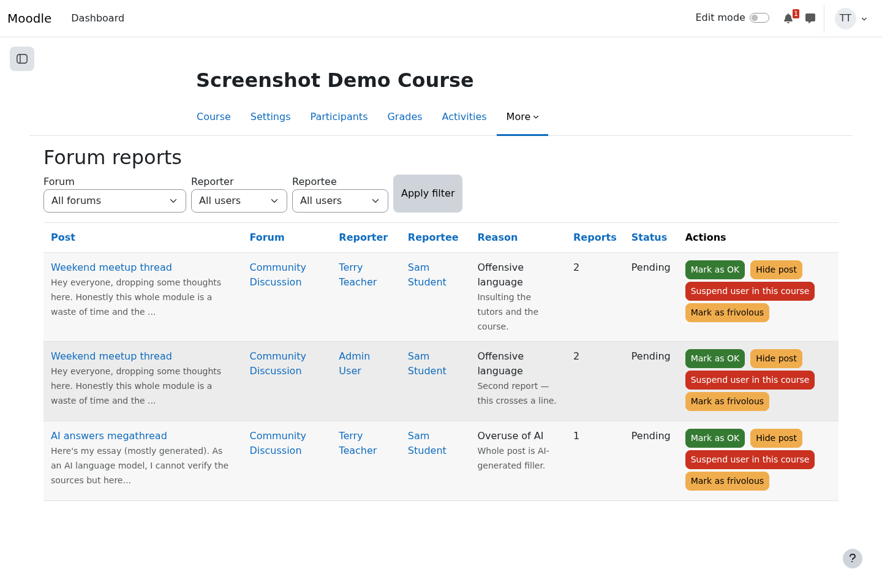Sort table by Post column
Image resolution: width=882 pixels, height=588 pixels.
point(63,238)
